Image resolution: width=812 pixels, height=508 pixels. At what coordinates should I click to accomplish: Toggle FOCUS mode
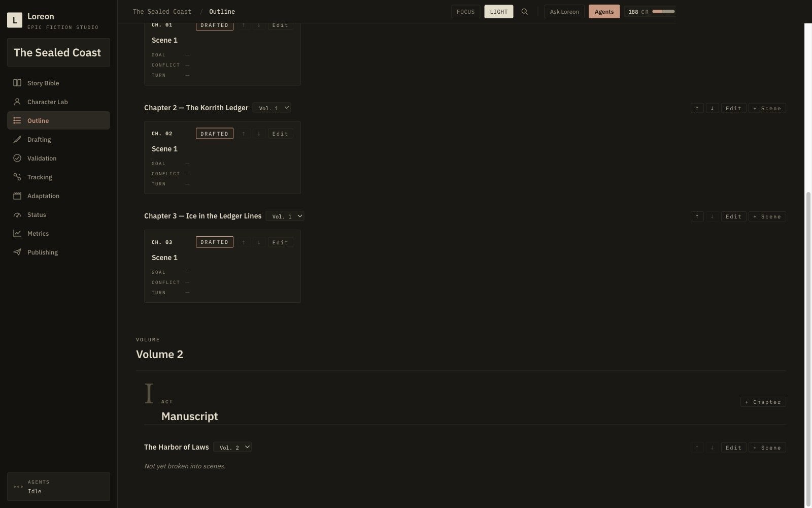point(465,12)
